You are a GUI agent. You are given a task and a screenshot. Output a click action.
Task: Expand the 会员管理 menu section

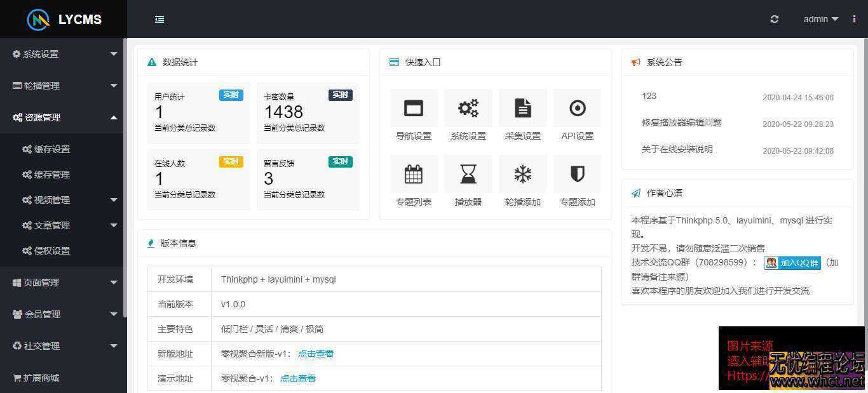pyautogui.click(x=64, y=314)
